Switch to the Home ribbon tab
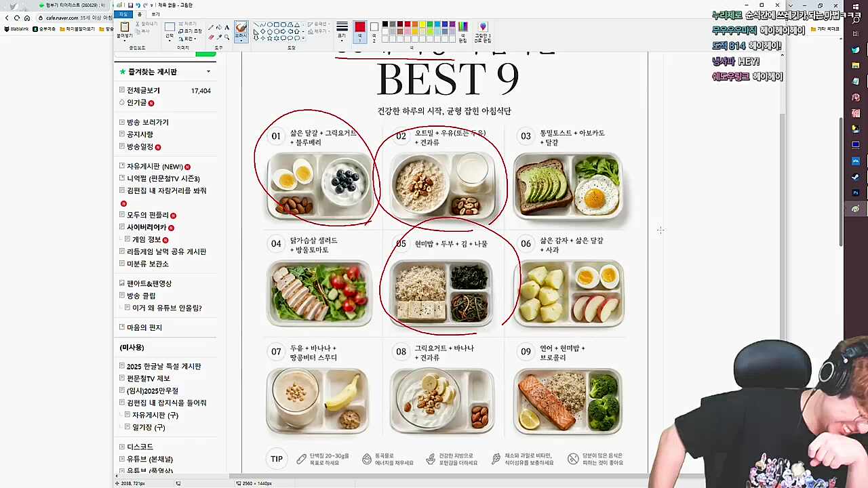The height and width of the screenshot is (488, 868). (x=140, y=14)
